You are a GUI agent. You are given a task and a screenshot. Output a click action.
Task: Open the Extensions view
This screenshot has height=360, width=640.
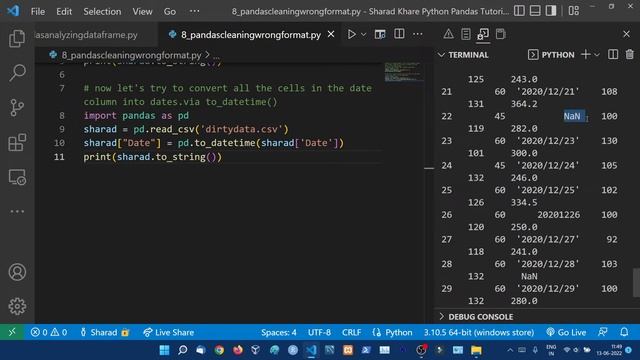click(17, 142)
